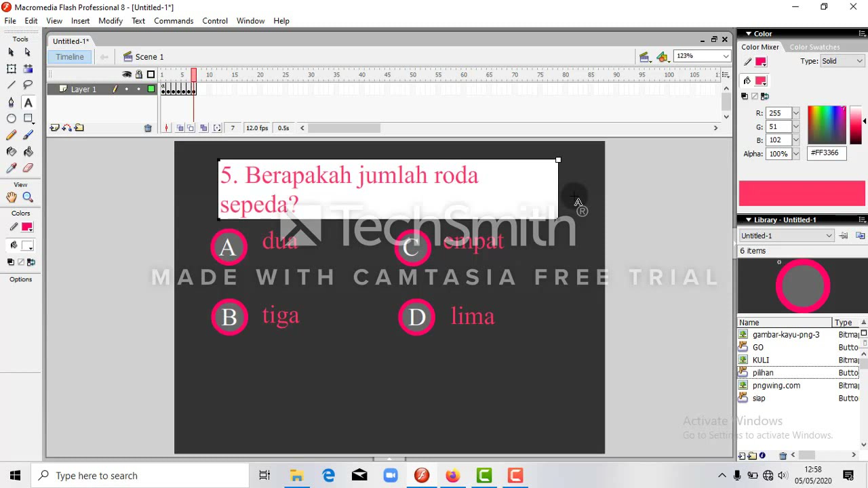Image resolution: width=868 pixels, height=488 pixels.
Task: Select the Eyedropper tool
Action: 12,168
